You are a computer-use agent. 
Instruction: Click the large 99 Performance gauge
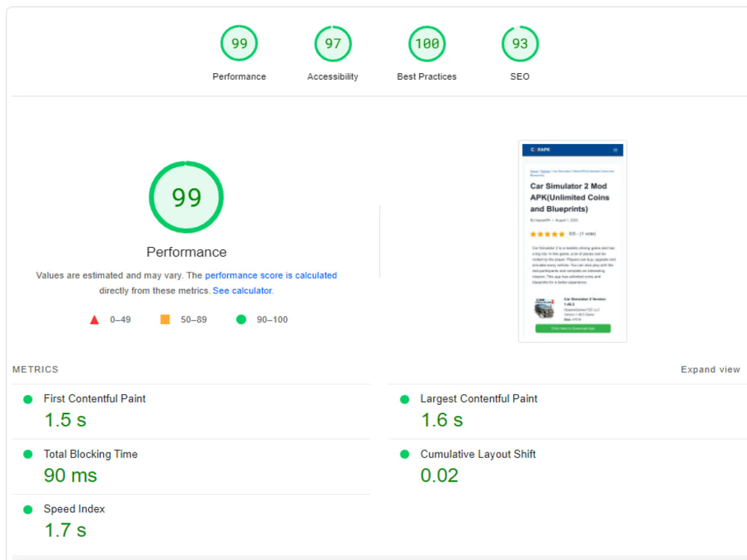coord(186,197)
